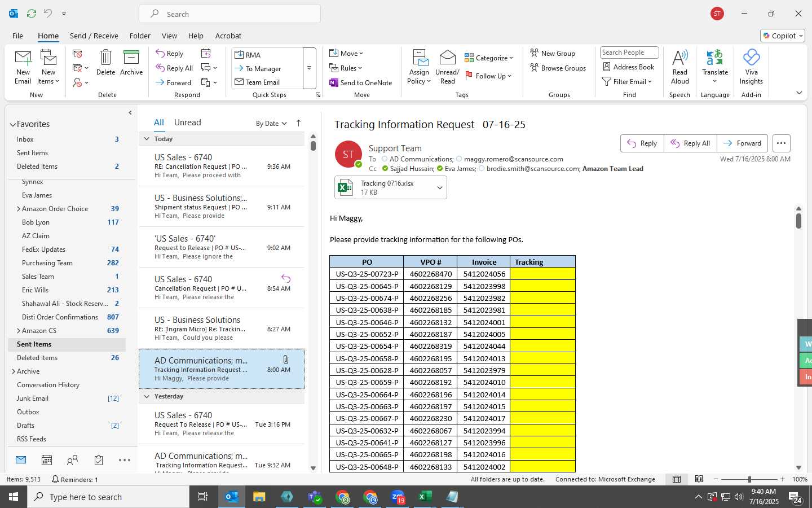This screenshot has width=812, height=508.
Task: Expand the Quick Steps gallery
Action: point(309,68)
